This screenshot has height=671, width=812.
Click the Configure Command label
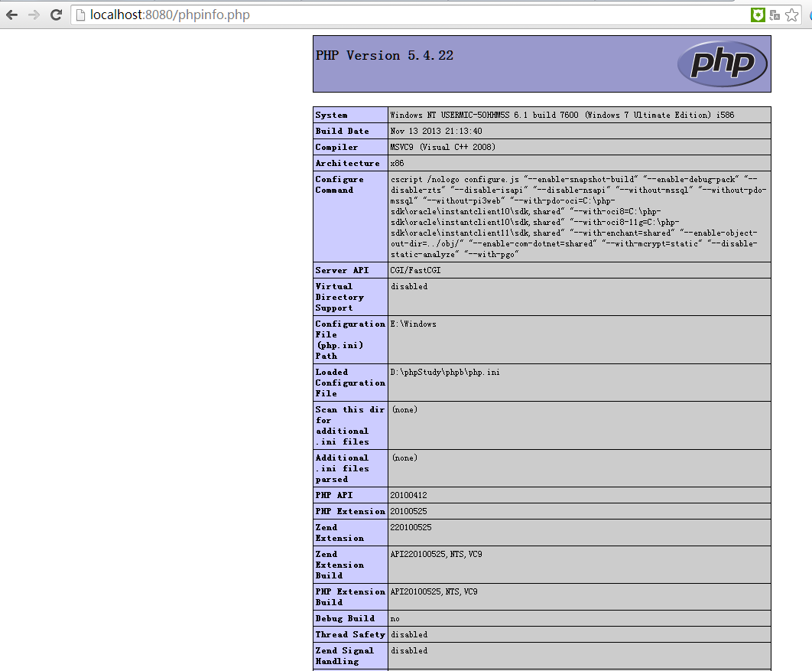pyautogui.click(x=339, y=184)
